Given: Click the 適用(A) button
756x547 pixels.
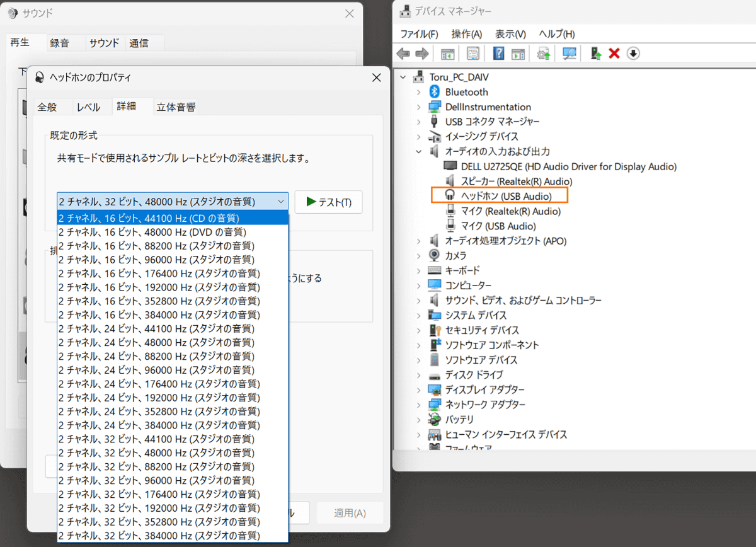Looking at the screenshot, I should 350,513.
